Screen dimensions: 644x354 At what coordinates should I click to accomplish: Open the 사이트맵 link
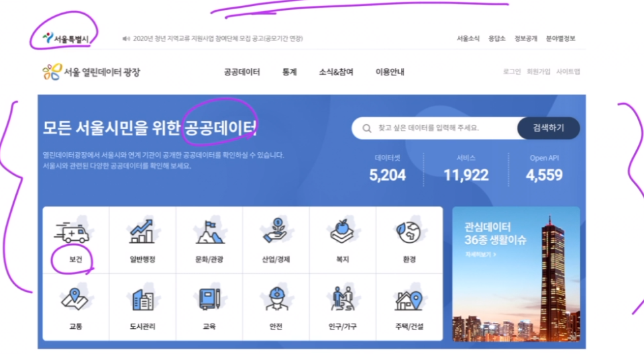[568, 71]
